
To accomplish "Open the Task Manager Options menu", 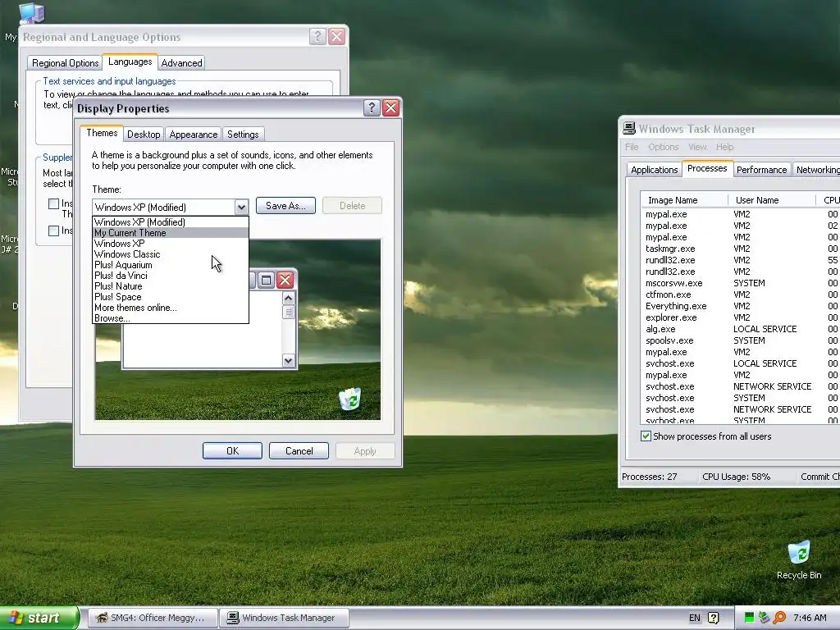I will 663,147.
